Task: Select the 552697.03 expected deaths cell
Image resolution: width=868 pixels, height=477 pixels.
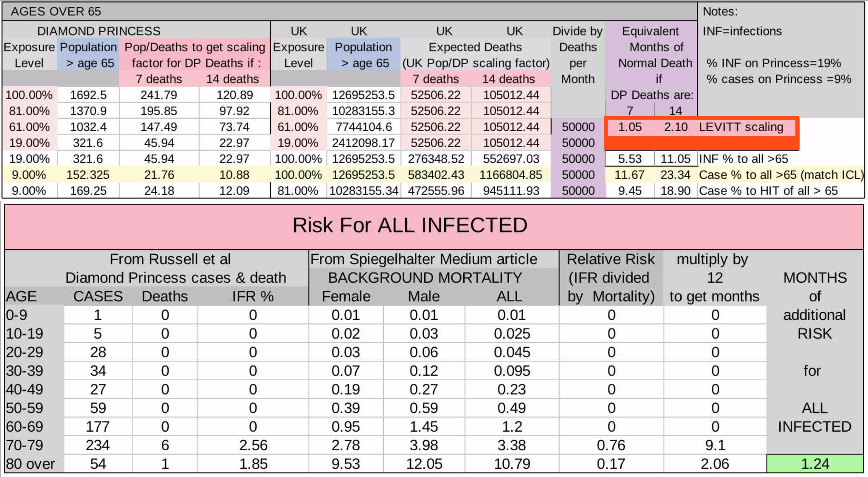Action: coord(511,159)
